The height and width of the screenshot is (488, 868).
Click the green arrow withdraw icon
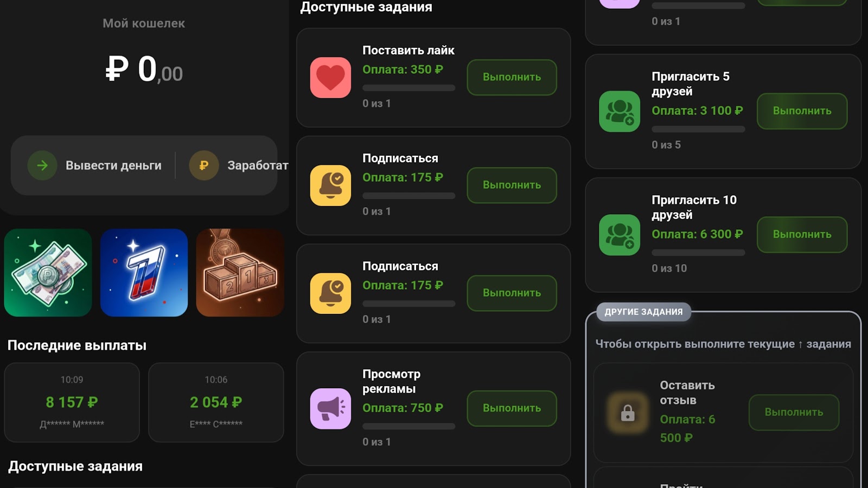coord(42,165)
